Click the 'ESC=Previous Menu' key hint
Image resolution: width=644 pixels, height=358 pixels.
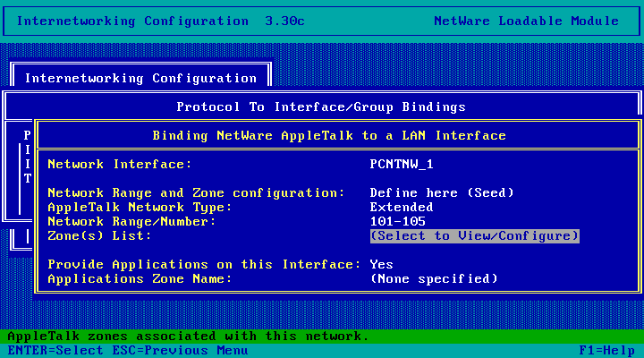[180, 351]
